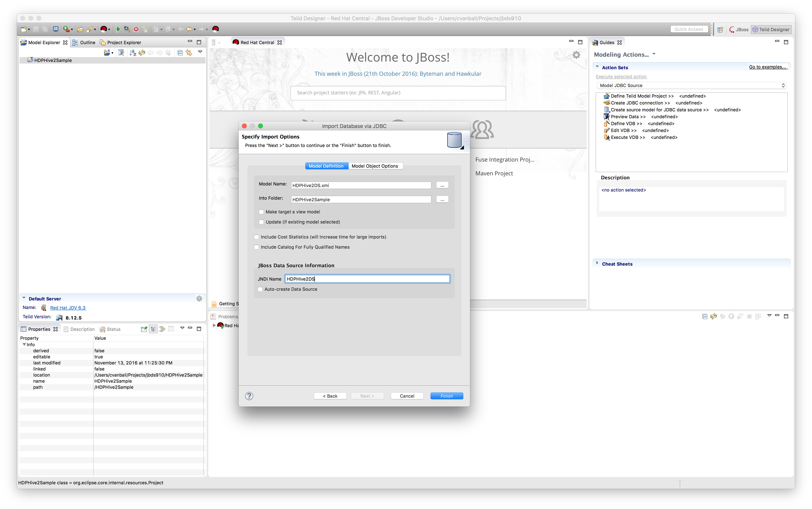
Task: Click the Sort A-Z icon in Model Explorer
Action: [x=133, y=52]
